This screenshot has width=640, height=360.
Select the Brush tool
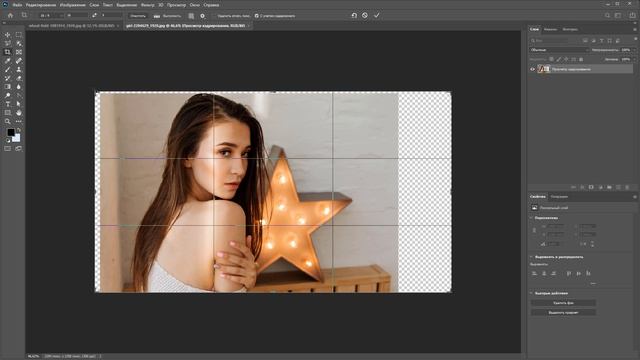coord(8,69)
